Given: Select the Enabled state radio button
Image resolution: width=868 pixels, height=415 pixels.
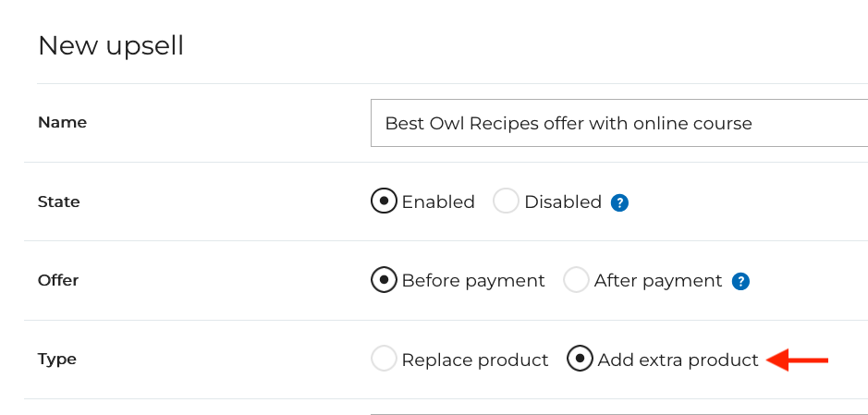Looking at the screenshot, I should (x=384, y=201).
